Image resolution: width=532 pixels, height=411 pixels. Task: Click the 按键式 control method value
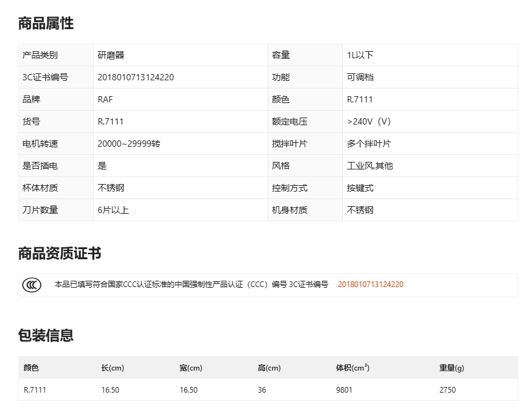(x=360, y=188)
